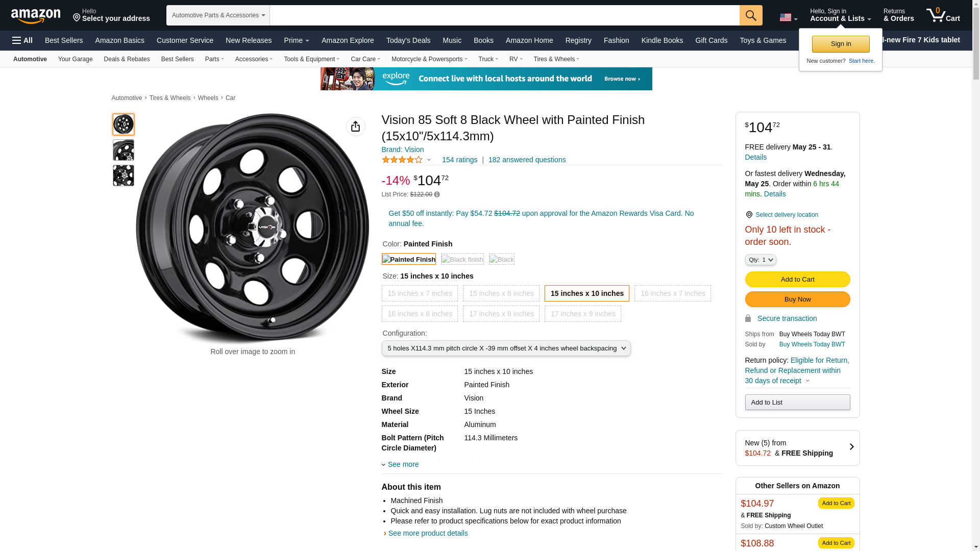Open the Qty quantity dropdown

(x=760, y=260)
